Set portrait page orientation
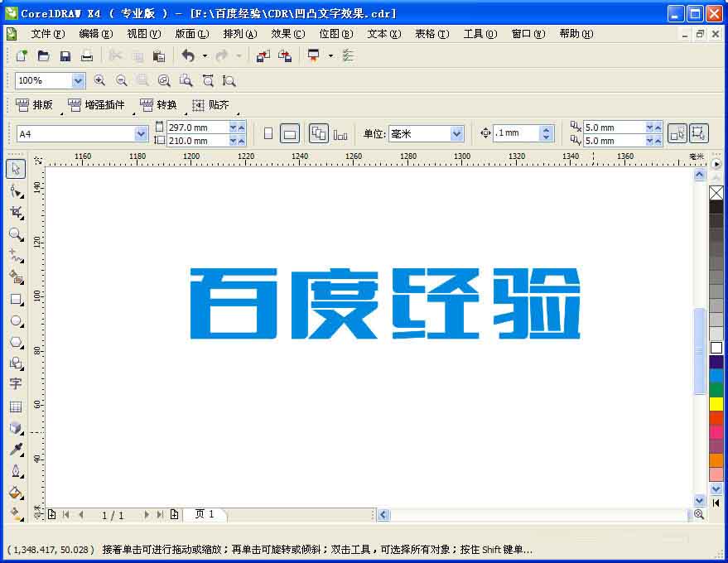 [x=268, y=133]
